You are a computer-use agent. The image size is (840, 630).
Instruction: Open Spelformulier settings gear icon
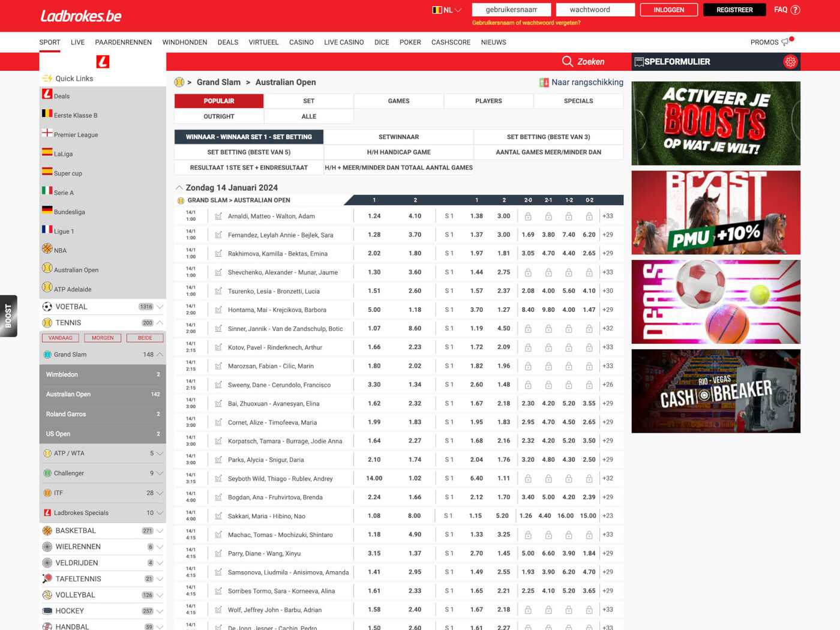click(790, 62)
